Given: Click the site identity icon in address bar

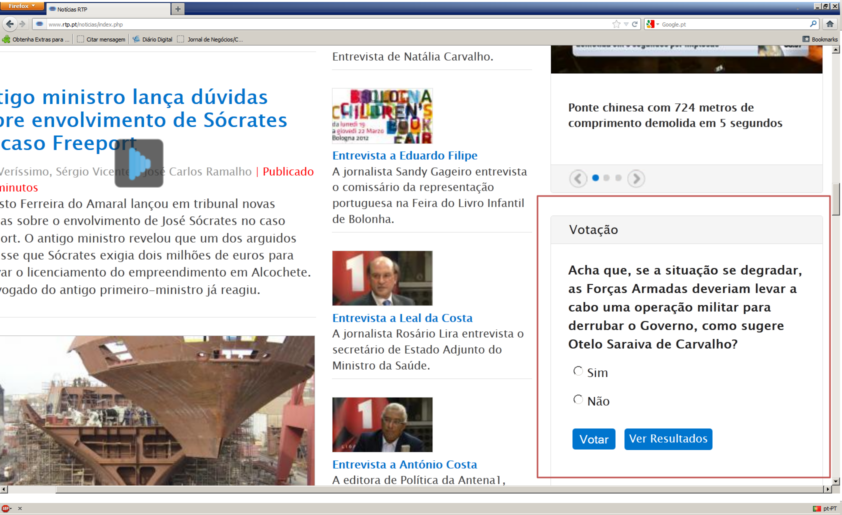Looking at the screenshot, I should (x=39, y=24).
